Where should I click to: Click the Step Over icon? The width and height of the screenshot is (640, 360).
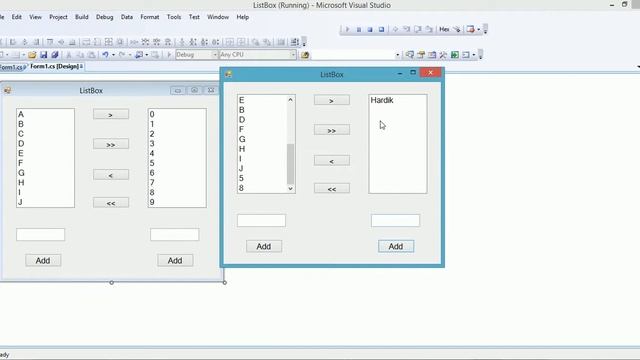pos(418,29)
